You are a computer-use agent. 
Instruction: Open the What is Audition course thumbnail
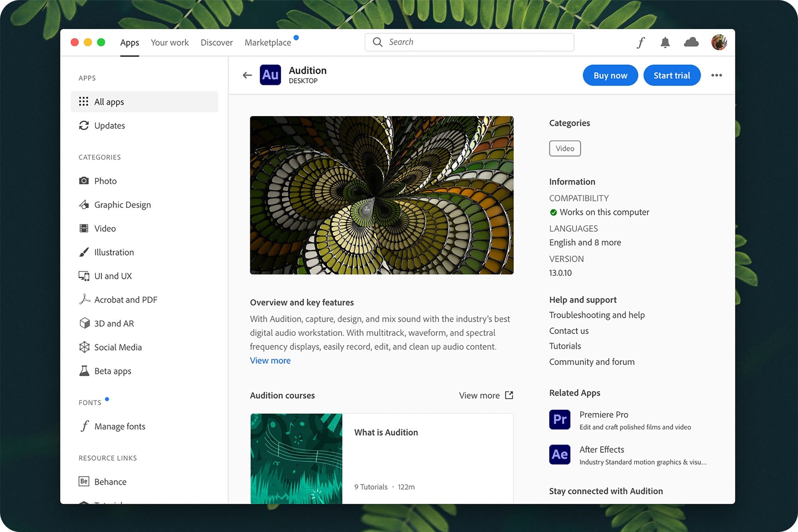click(x=296, y=458)
